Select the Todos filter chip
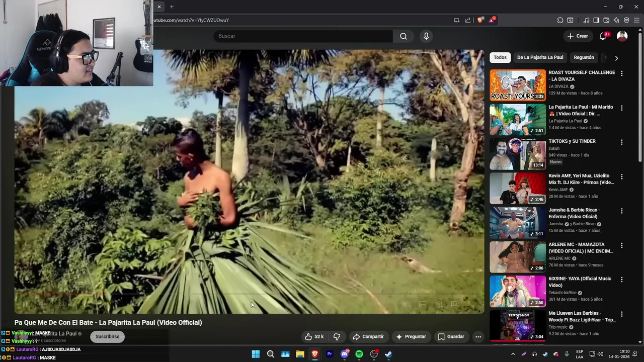 [x=500, y=57]
